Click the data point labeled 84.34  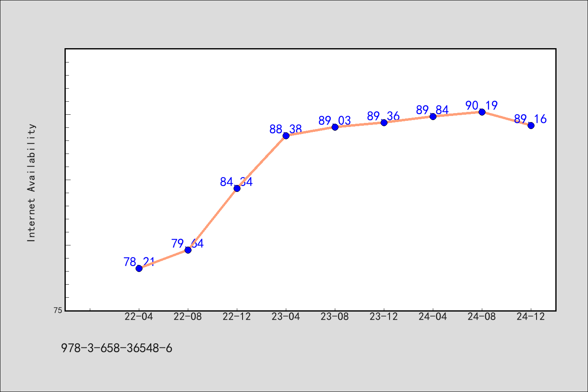click(x=237, y=188)
